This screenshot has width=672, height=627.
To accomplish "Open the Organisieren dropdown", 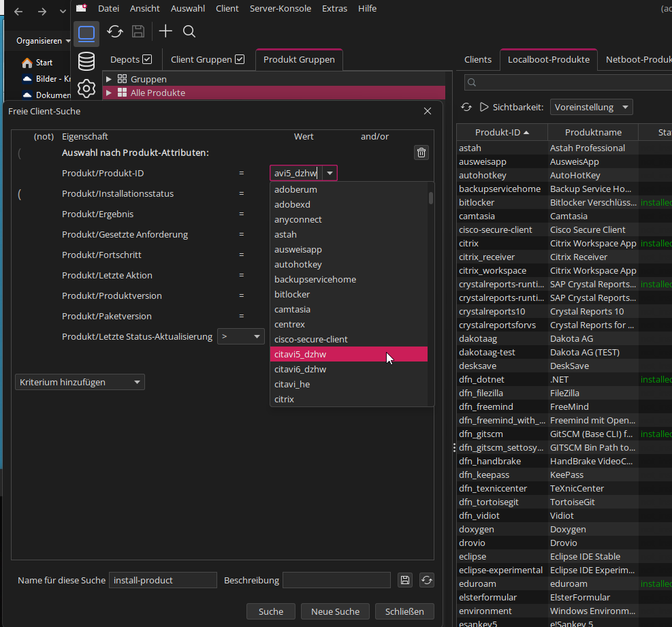I will 43,41.
